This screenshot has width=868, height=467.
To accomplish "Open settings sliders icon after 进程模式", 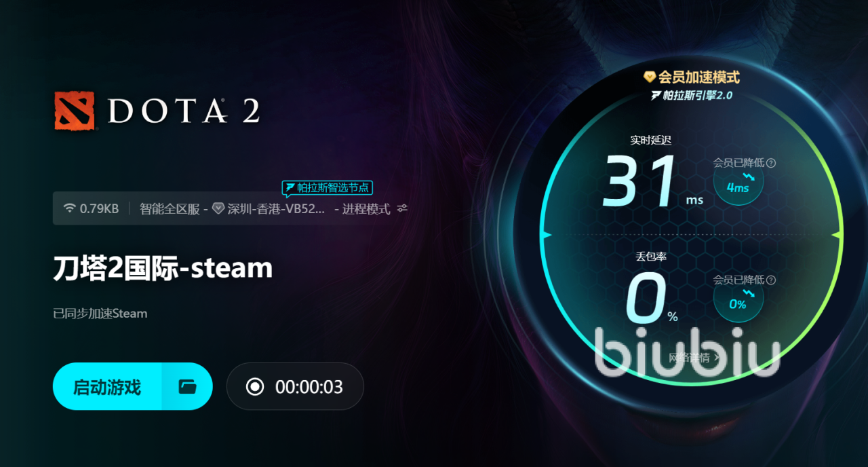I will [x=402, y=208].
